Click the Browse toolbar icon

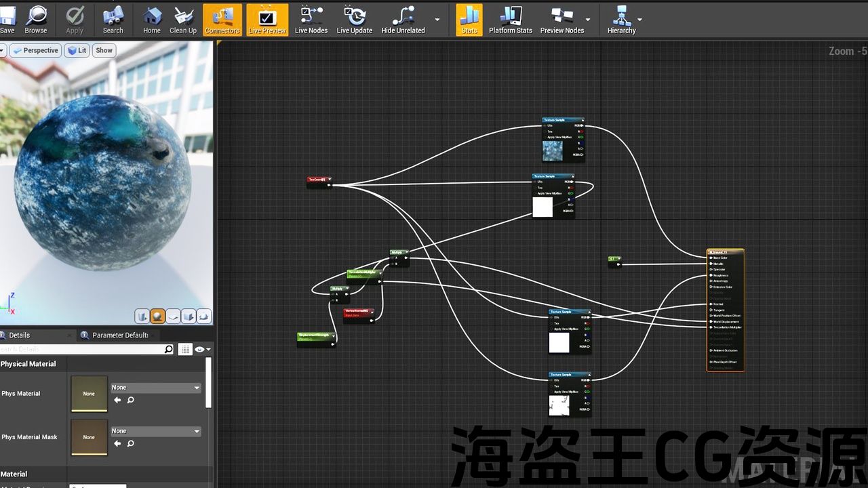click(x=36, y=20)
